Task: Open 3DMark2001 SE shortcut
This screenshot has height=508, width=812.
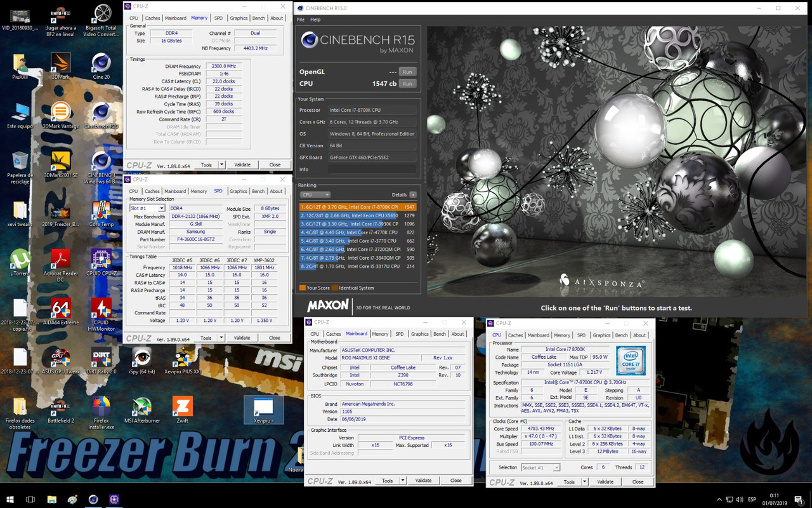Action: click(60, 164)
